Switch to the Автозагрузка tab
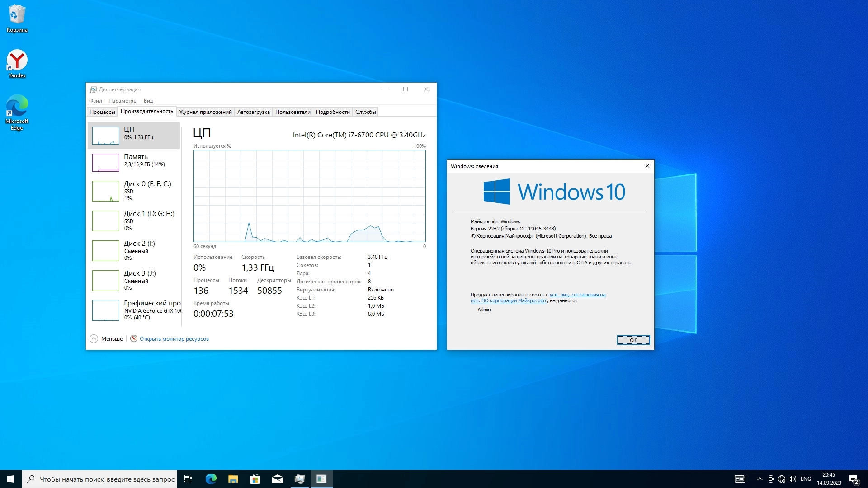This screenshot has height=488, width=868. coord(253,112)
